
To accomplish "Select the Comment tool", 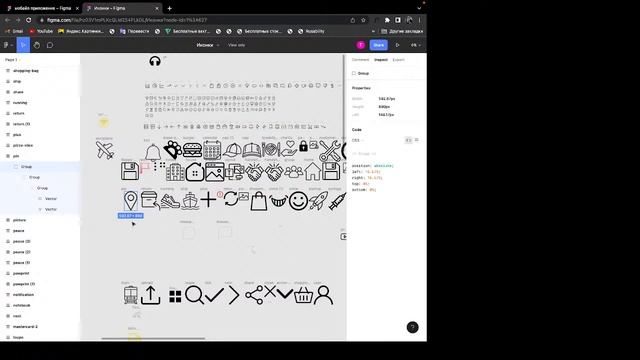I will pos(50,45).
